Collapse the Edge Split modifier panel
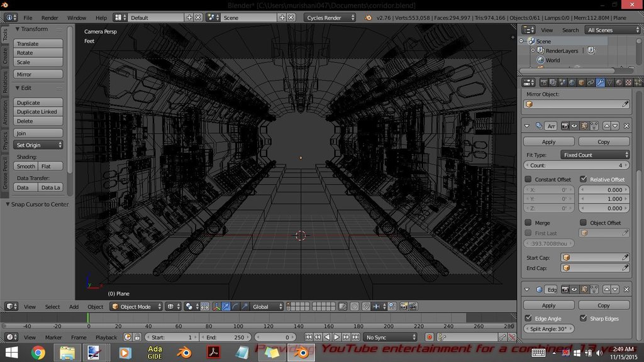This screenshot has width=644, height=362. pos(527,290)
